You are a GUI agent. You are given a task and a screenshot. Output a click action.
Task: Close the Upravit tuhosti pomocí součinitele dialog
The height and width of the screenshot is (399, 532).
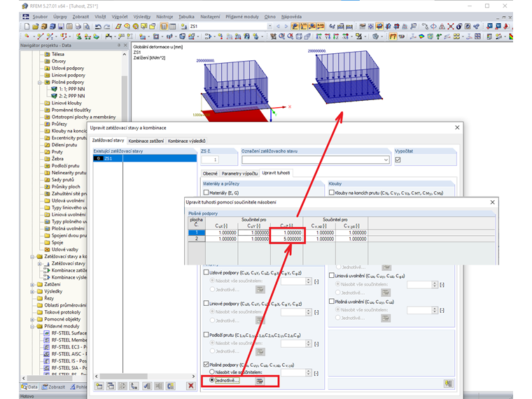coord(492,202)
